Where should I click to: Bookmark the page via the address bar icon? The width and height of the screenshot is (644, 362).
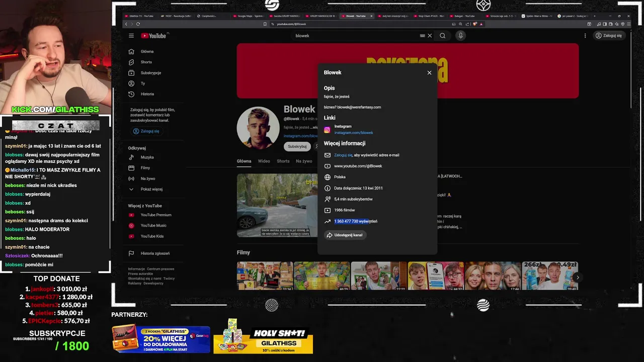(x=265, y=24)
